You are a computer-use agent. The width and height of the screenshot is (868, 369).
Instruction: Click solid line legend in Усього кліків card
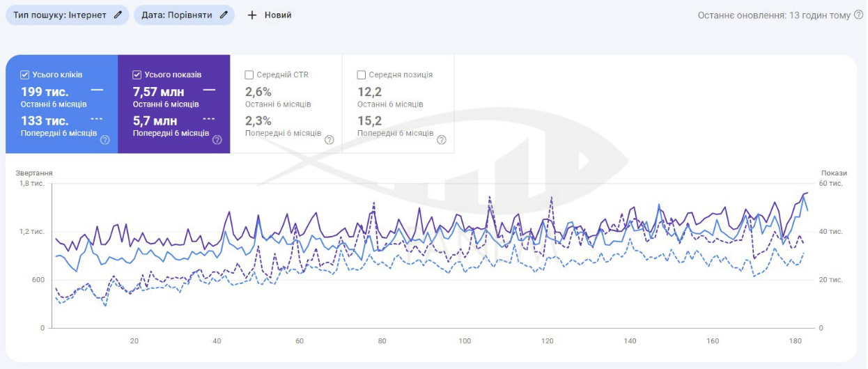point(97,90)
